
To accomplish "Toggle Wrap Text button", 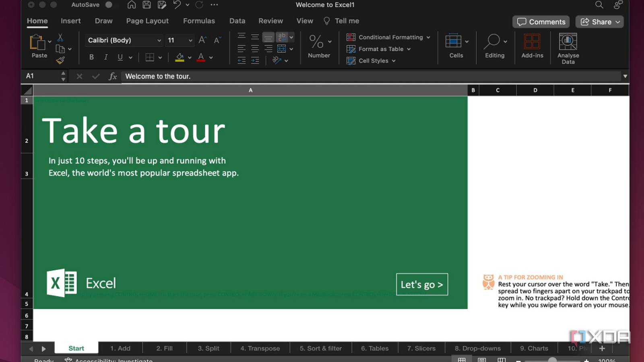I will (282, 37).
